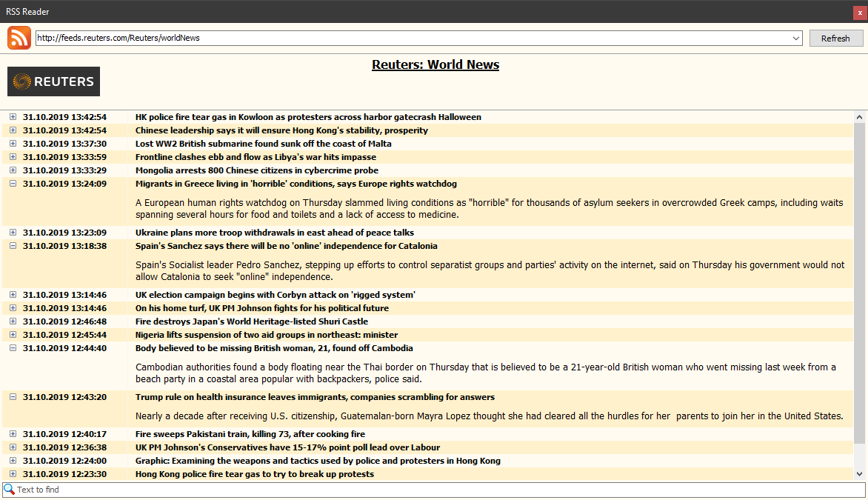Viewport: 868px width, 500px height.
Task: Open headline Frontline clashes ebb and flow in Libya
Action: click(256, 157)
